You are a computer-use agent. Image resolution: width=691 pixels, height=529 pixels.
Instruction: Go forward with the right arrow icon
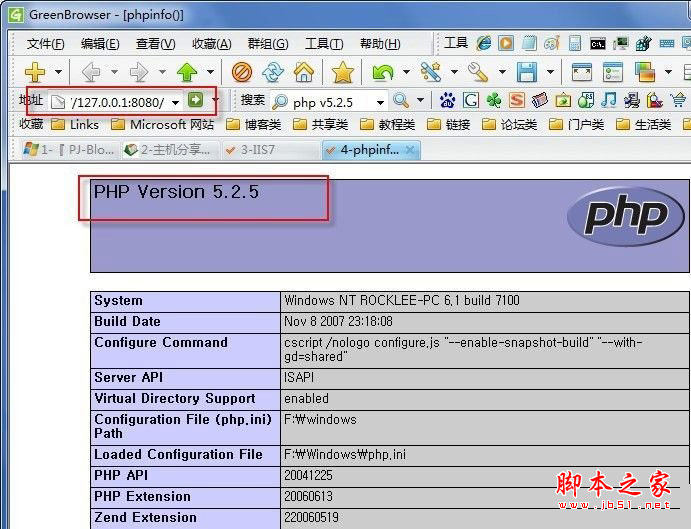pyautogui.click(x=139, y=72)
